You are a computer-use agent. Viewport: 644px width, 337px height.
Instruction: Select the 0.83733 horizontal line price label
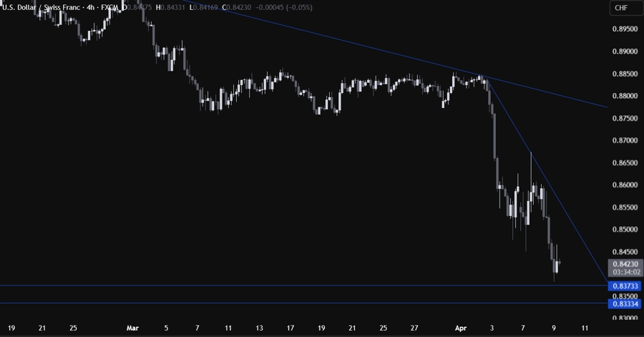coord(623,286)
